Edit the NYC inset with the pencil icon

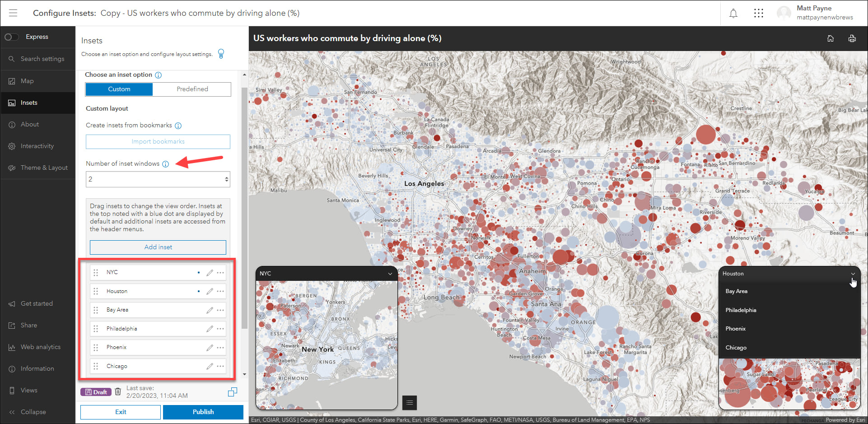[x=209, y=272]
